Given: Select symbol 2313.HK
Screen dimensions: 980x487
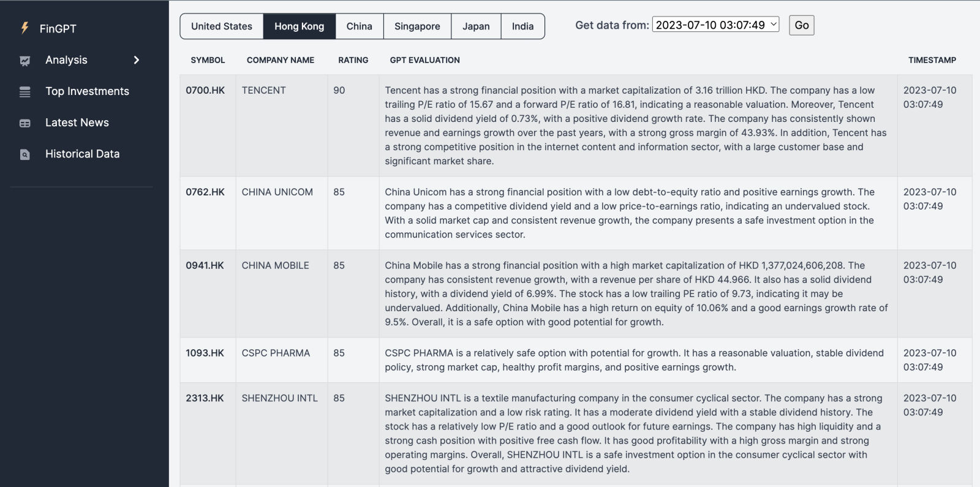Looking at the screenshot, I should pos(205,398).
